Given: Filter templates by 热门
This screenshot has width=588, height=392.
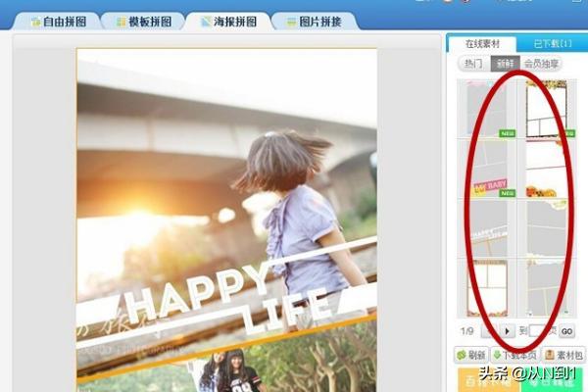Looking at the screenshot, I should pos(473,63).
